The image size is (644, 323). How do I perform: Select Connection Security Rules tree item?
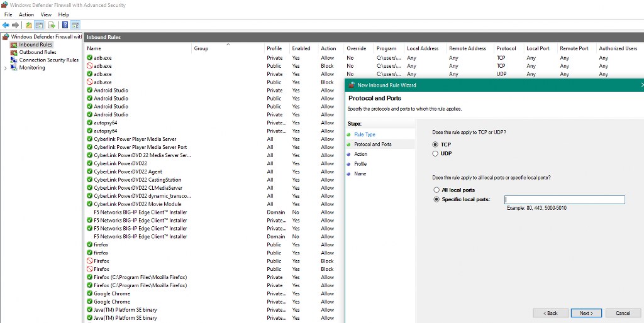coord(49,60)
